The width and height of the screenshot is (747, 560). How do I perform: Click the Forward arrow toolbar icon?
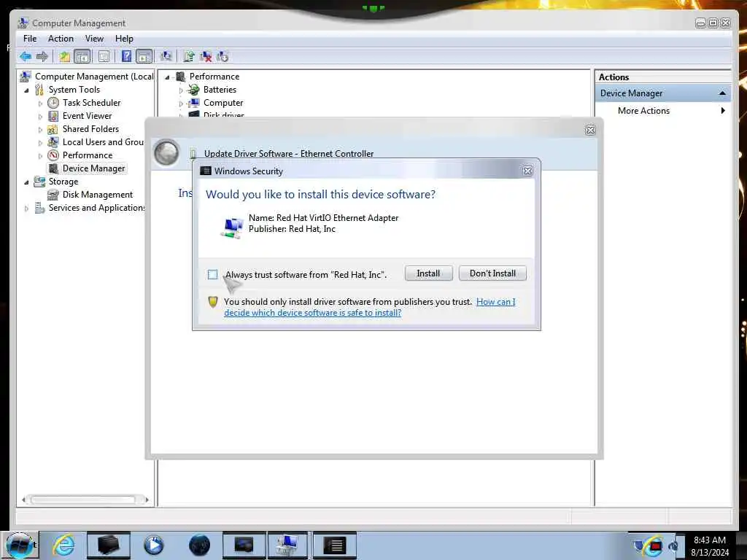point(42,57)
